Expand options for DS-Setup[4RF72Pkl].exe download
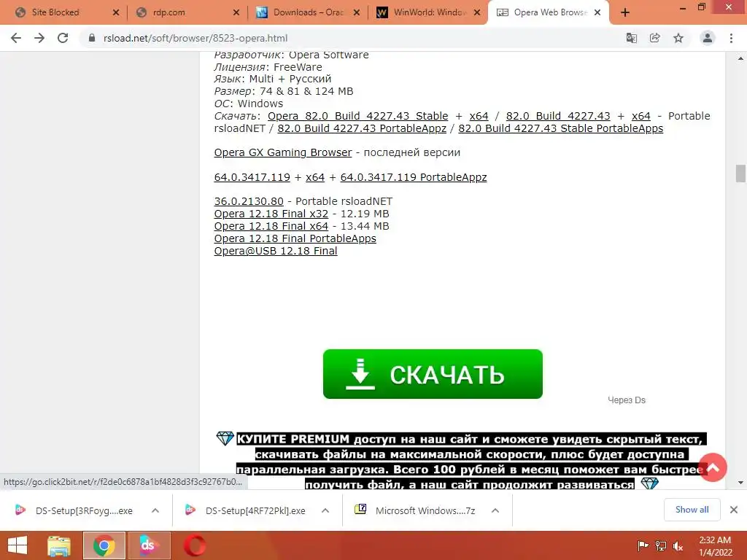The image size is (747, 560). (x=325, y=511)
